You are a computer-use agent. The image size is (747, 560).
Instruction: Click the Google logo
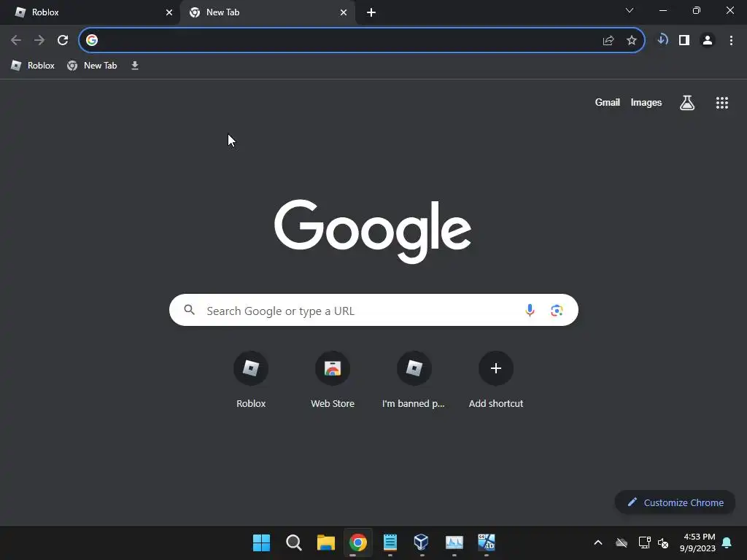(373, 231)
